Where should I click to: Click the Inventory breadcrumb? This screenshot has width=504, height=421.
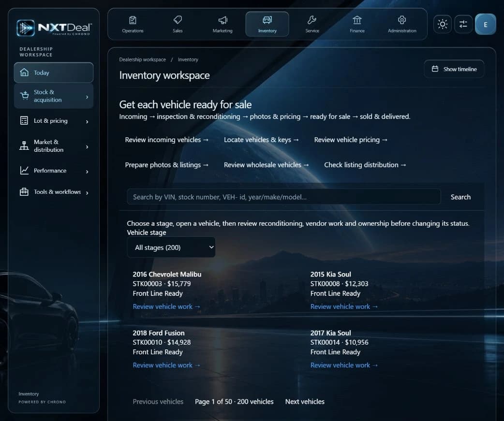point(188,59)
